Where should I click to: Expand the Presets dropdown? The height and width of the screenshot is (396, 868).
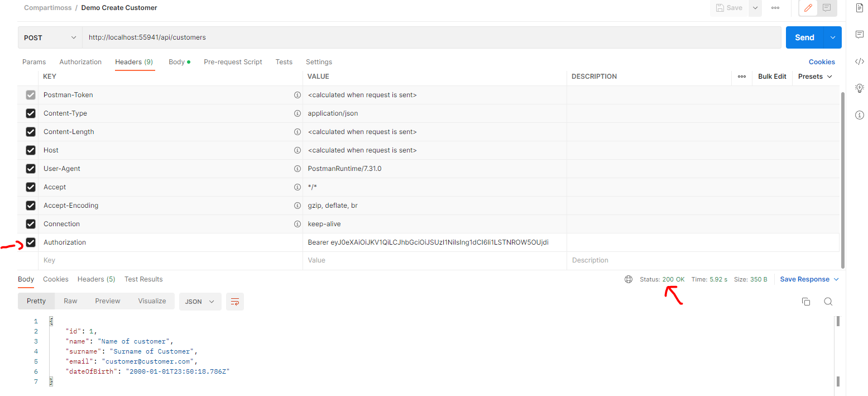tap(815, 77)
